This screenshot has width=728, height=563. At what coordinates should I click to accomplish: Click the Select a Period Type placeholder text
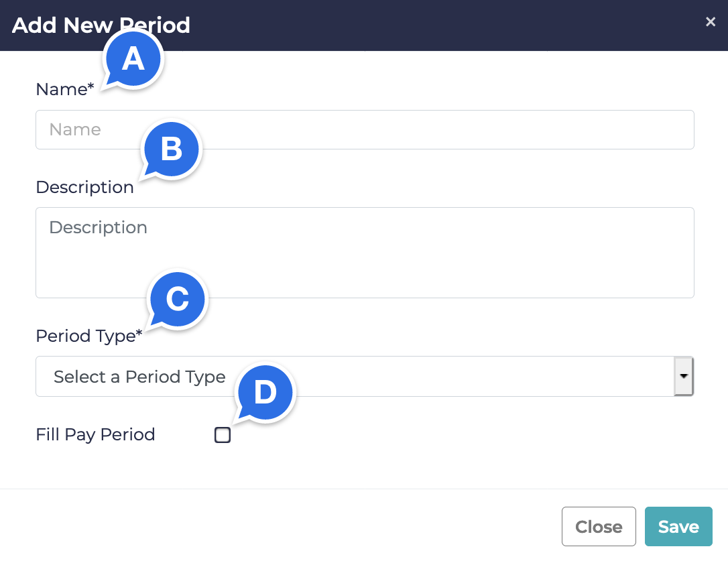coord(139,377)
